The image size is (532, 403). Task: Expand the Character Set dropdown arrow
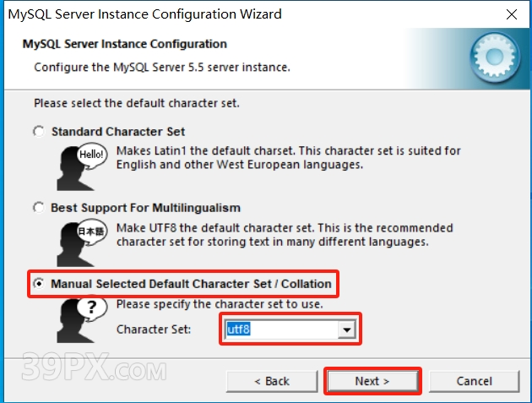346,329
